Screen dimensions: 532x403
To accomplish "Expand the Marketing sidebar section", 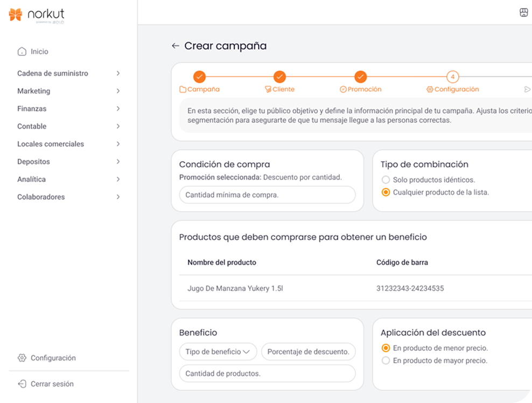I will click(x=69, y=91).
